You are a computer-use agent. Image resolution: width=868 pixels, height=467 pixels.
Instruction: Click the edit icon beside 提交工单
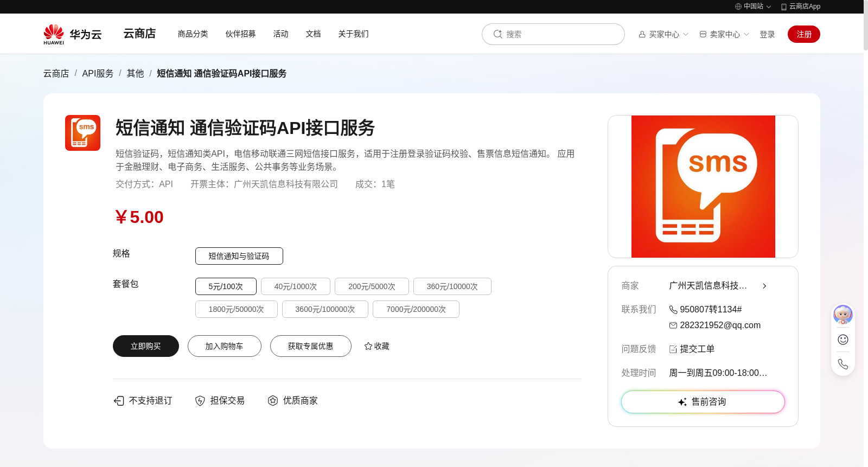tap(673, 349)
